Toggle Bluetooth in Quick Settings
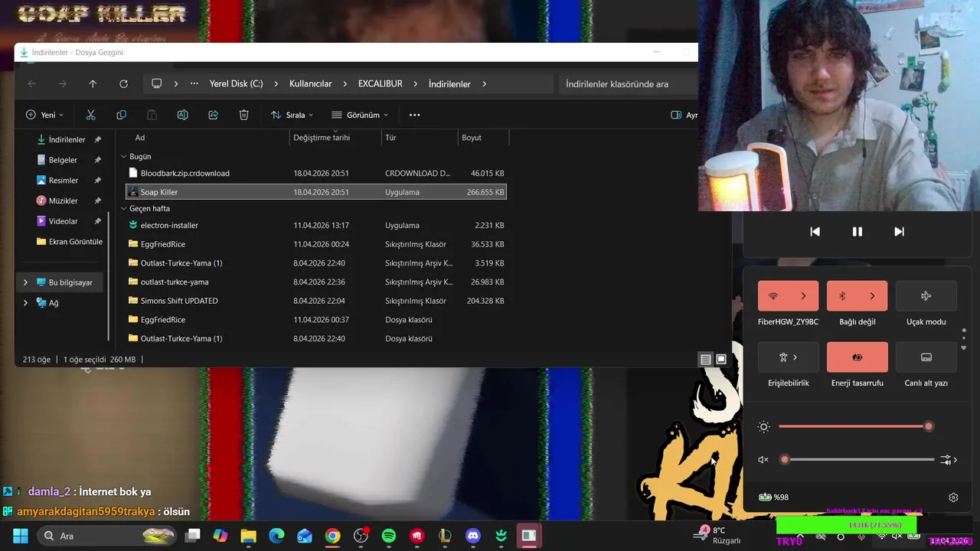 tap(842, 296)
